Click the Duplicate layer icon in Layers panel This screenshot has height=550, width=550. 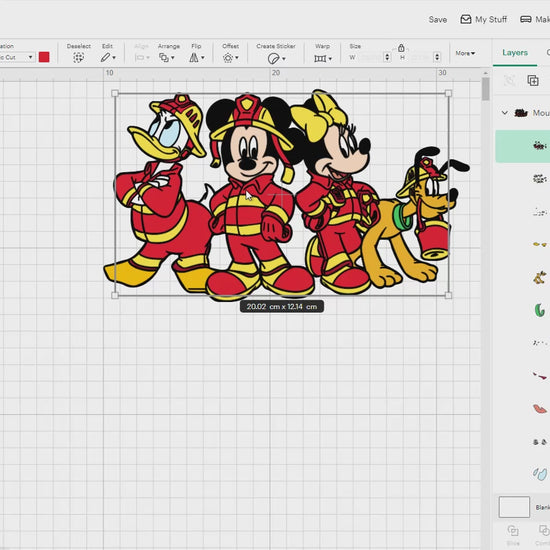(x=533, y=80)
